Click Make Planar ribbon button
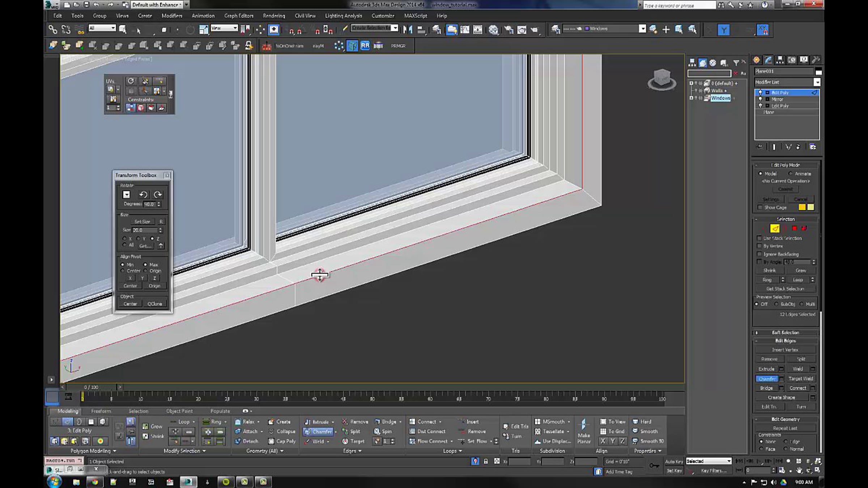The image size is (868, 488). pos(583,431)
